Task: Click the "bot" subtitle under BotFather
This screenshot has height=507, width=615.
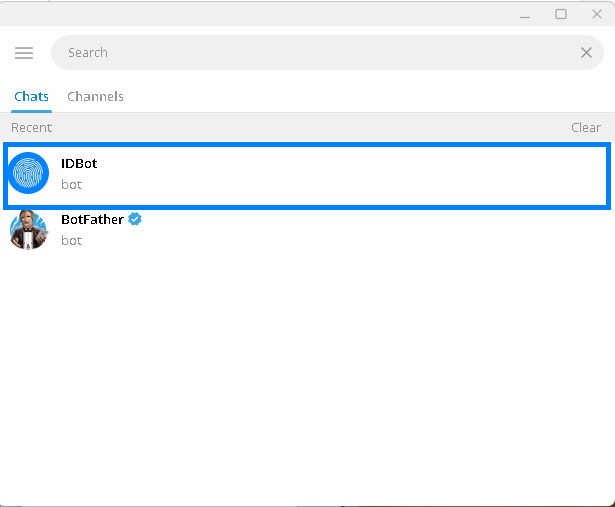Action: pyautogui.click(x=71, y=240)
